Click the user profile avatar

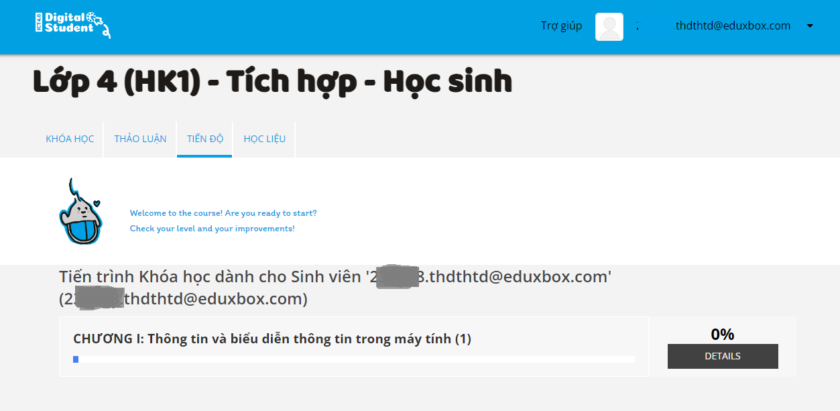click(609, 26)
